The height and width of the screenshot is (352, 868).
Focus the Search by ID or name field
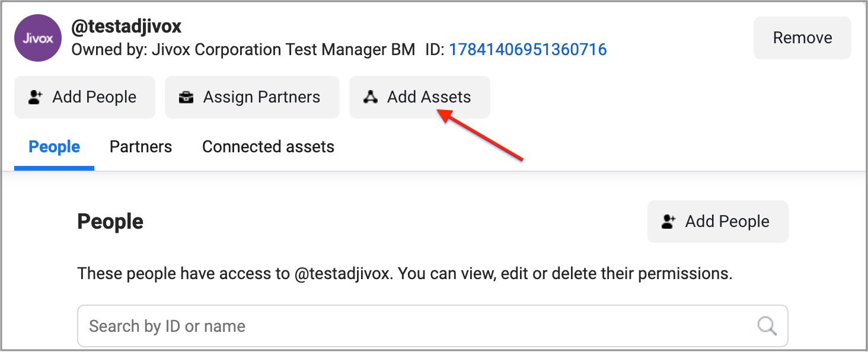coord(415,326)
